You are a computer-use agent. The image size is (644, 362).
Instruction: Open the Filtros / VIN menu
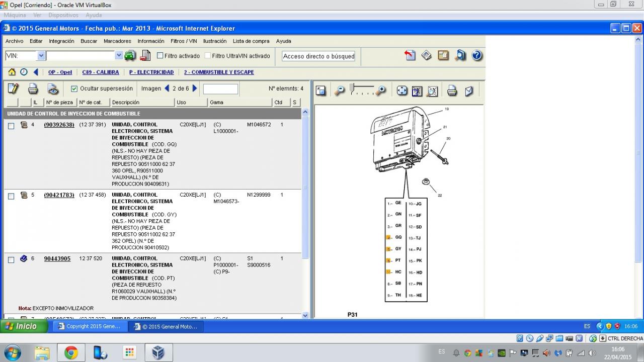pos(184,41)
